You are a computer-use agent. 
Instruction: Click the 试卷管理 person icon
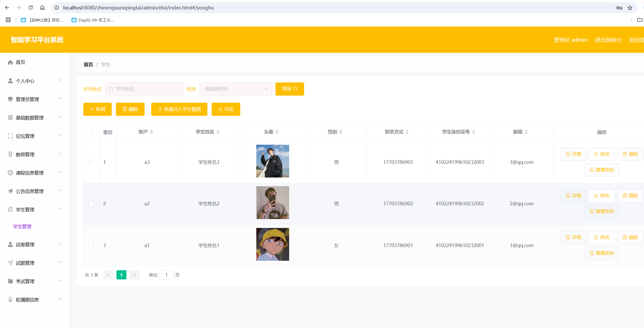point(10,244)
